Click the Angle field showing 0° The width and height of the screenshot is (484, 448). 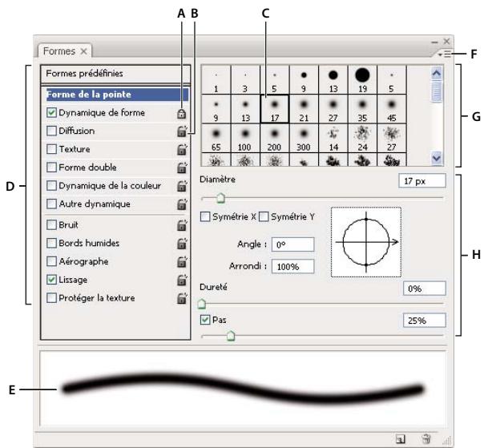pos(292,245)
